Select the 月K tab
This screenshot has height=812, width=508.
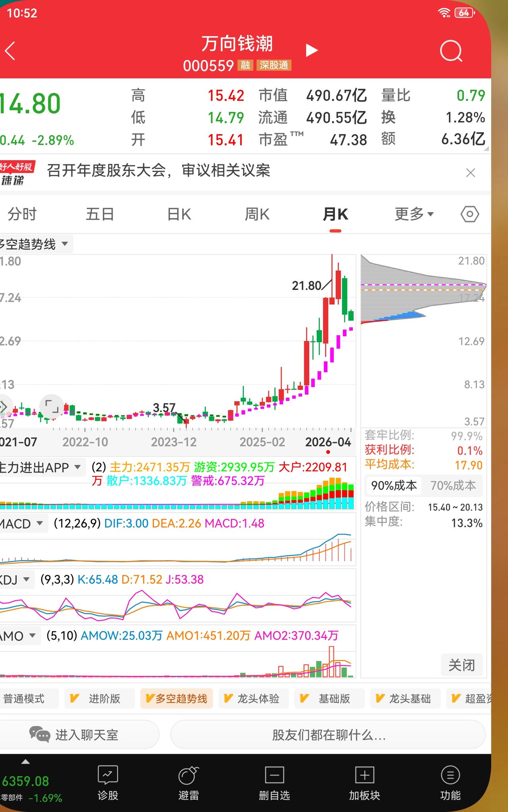point(335,214)
